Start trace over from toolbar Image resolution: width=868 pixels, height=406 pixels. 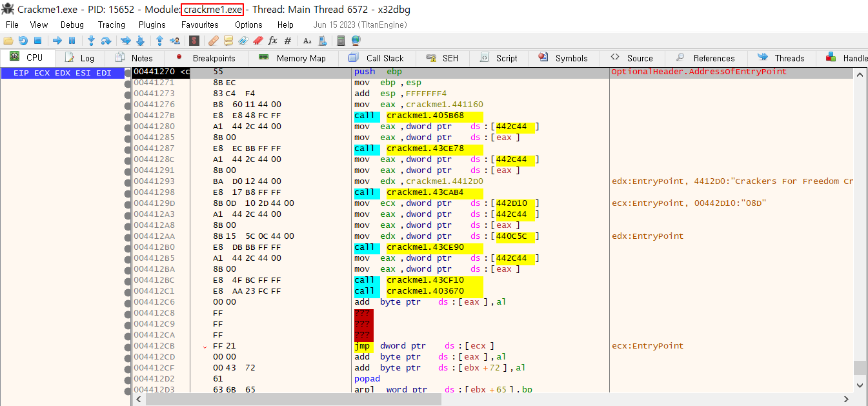[x=140, y=41]
